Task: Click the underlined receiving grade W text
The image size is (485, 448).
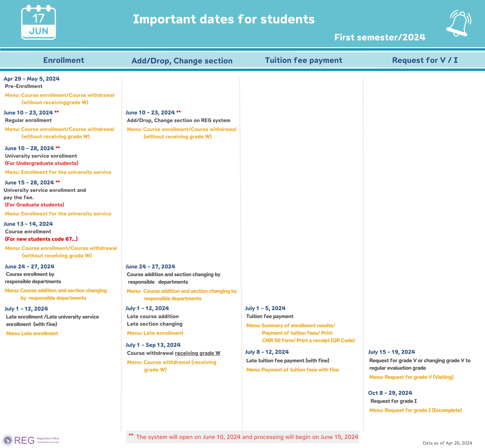Action: tap(198, 353)
